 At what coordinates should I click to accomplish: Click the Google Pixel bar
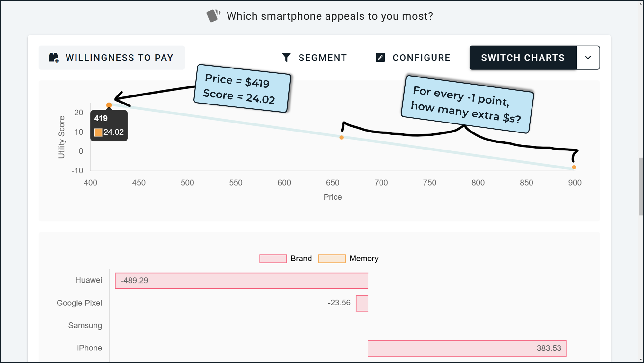click(x=362, y=303)
